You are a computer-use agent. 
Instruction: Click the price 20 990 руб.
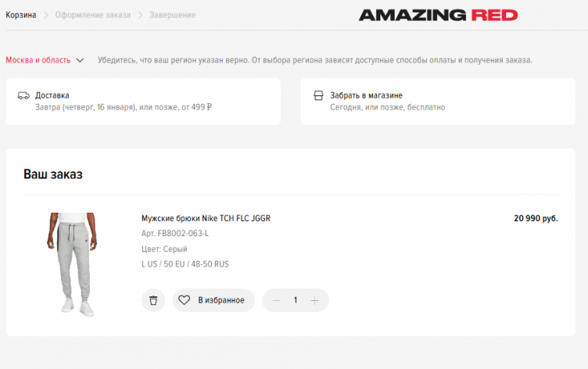click(x=536, y=218)
